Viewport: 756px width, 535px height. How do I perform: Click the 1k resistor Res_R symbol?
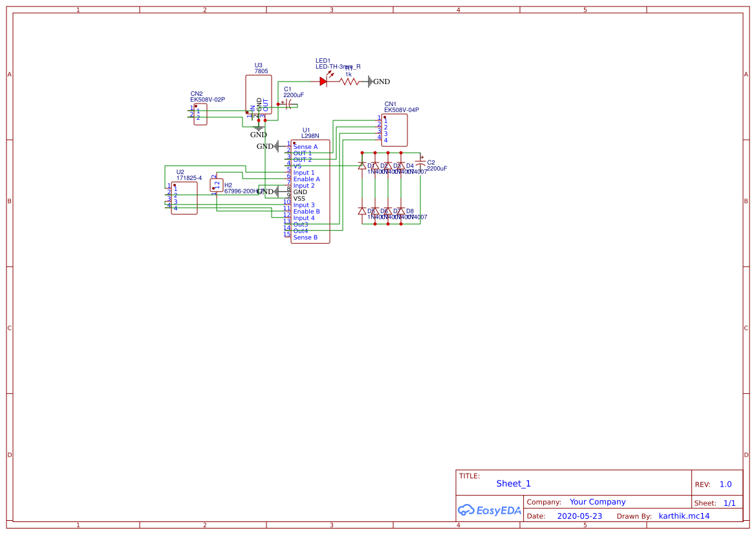click(x=349, y=82)
